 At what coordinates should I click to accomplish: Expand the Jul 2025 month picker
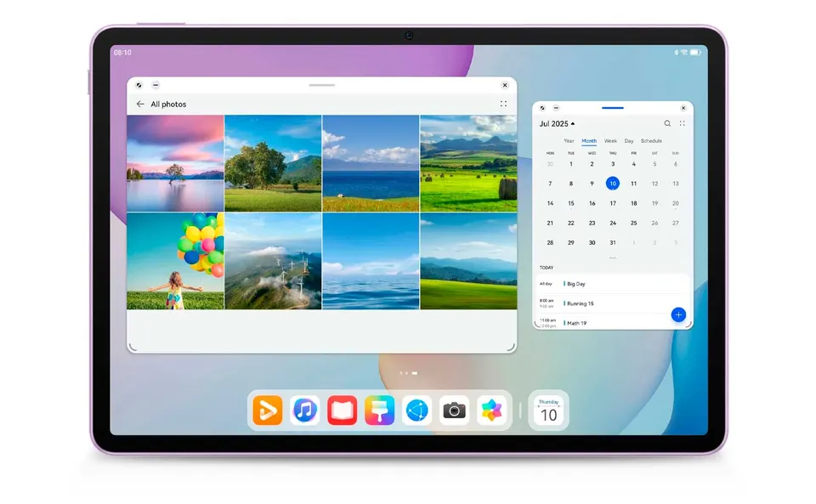coord(557,124)
